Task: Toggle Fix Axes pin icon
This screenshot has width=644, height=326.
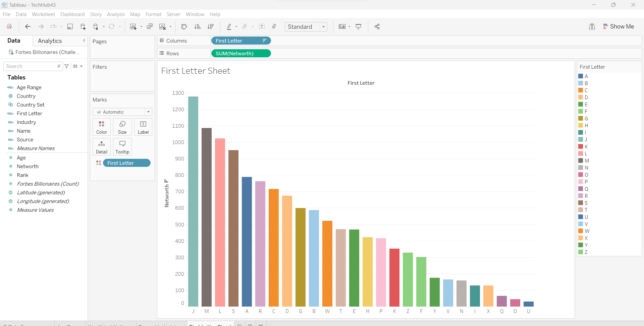Action: click(x=274, y=27)
